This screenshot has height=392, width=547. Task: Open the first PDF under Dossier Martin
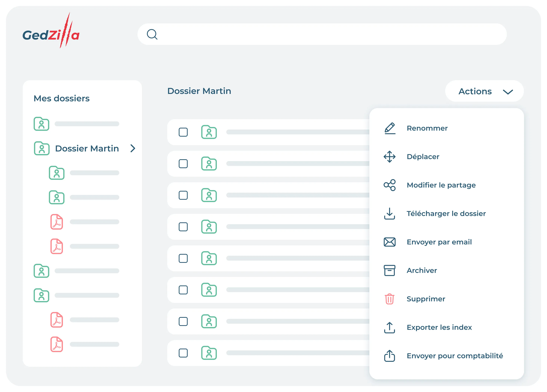(85, 222)
